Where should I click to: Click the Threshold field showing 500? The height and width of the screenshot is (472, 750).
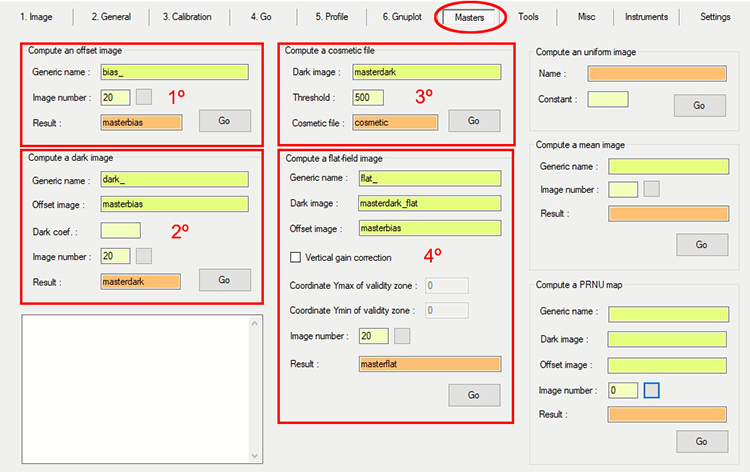(x=368, y=98)
